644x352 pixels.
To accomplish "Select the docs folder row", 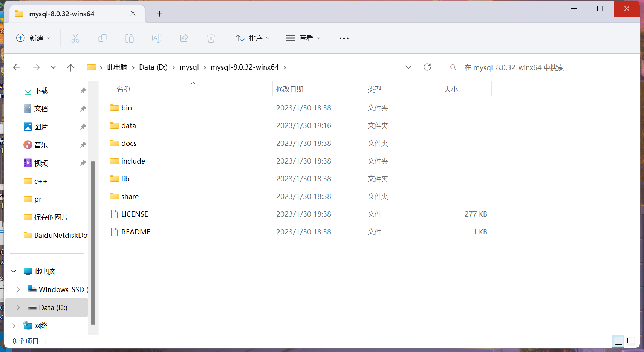I will point(299,143).
